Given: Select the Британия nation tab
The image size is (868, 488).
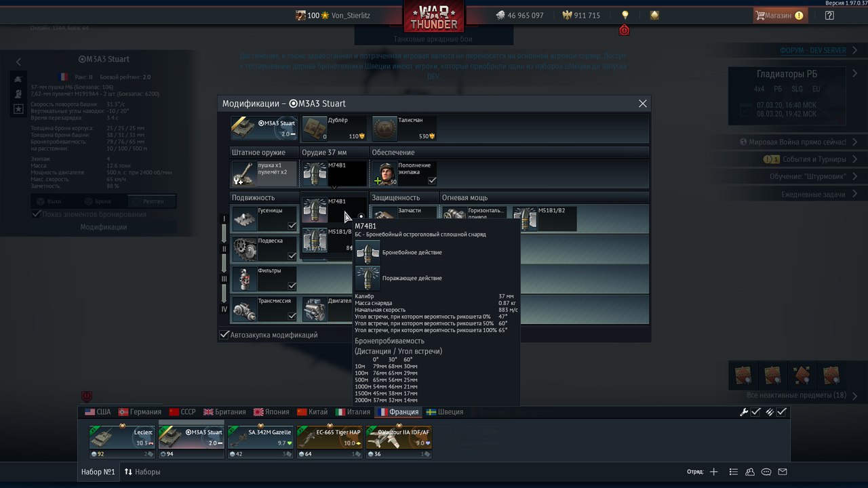Looking at the screenshot, I should [x=225, y=412].
